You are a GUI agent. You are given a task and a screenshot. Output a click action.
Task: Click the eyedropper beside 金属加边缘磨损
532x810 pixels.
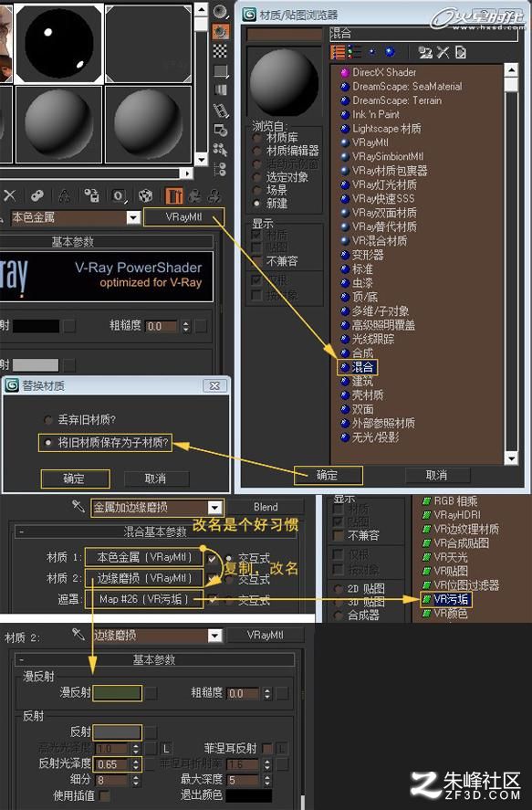click(x=78, y=506)
